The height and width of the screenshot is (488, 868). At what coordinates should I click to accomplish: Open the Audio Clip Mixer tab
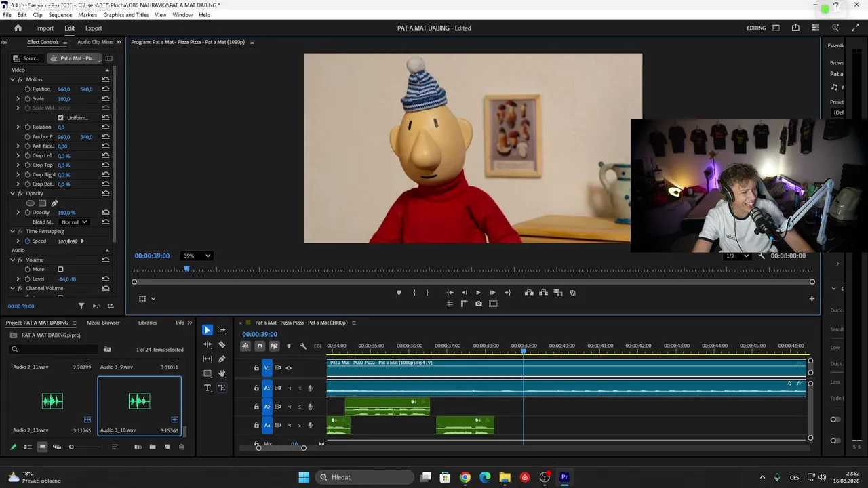95,42
